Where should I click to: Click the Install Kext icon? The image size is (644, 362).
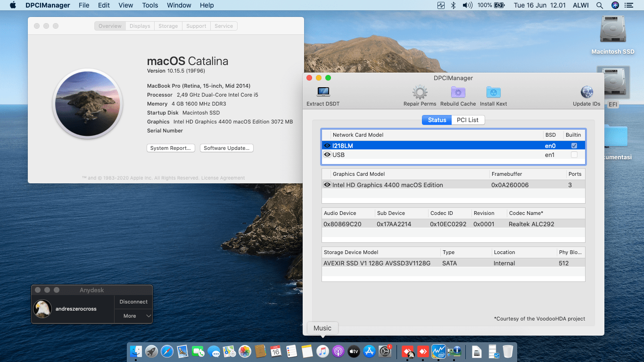click(x=493, y=92)
